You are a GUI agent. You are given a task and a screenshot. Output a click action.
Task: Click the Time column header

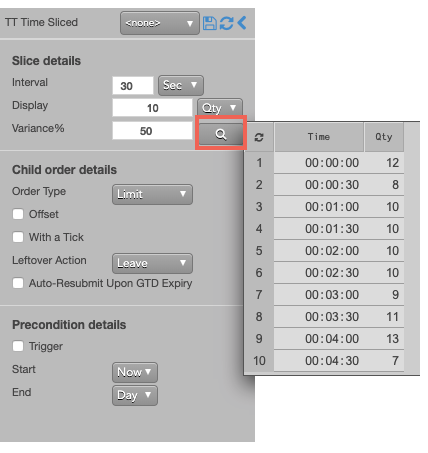click(319, 137)
